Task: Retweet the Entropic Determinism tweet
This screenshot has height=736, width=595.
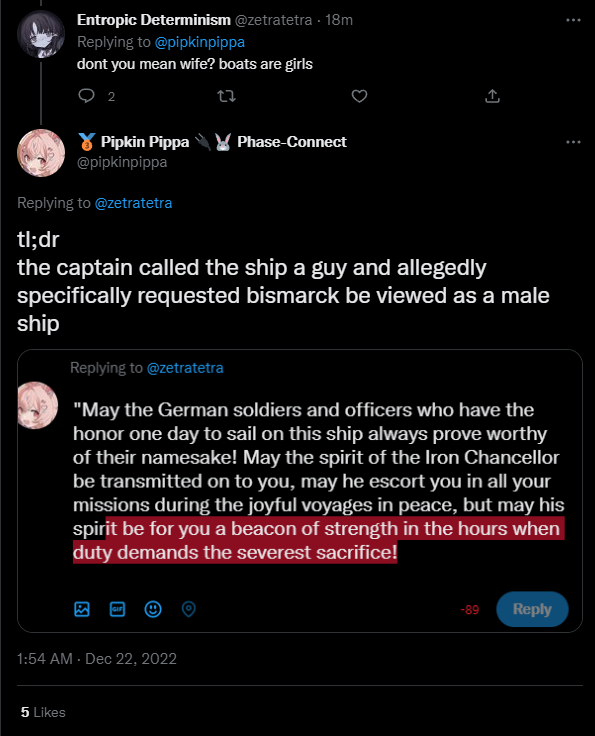Action: [227, 96]
